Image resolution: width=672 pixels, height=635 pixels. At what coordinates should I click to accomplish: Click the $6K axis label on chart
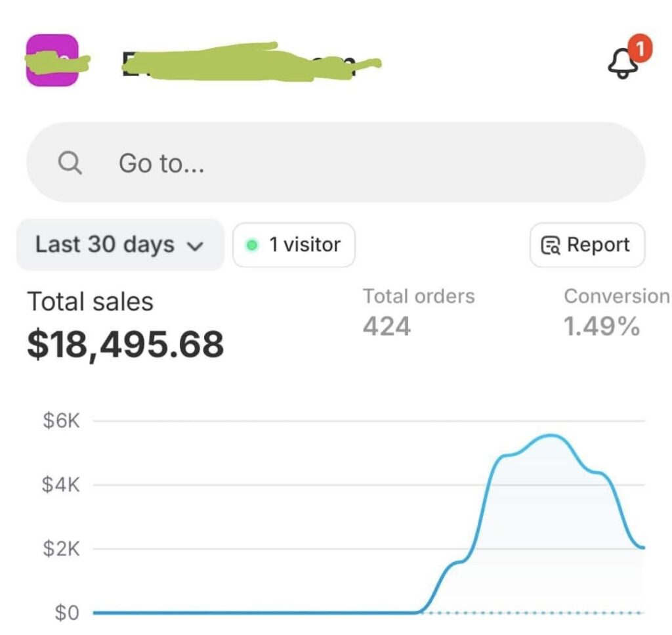pos(61,421)
